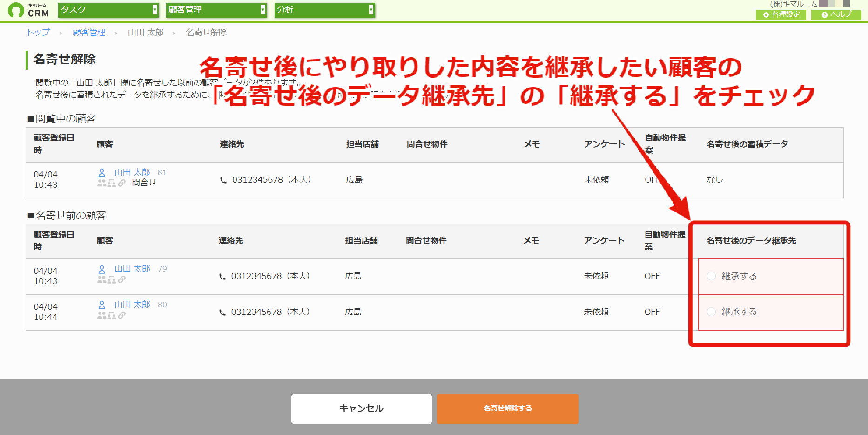868x435 pixels.
Task: Click the ■閲覧中の顧客 section heading
Action: pyautogui.click(x=61, y=118)
